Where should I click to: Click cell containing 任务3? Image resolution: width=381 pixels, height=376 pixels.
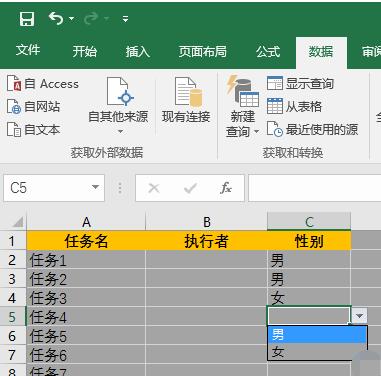click(x=86, y=298)
